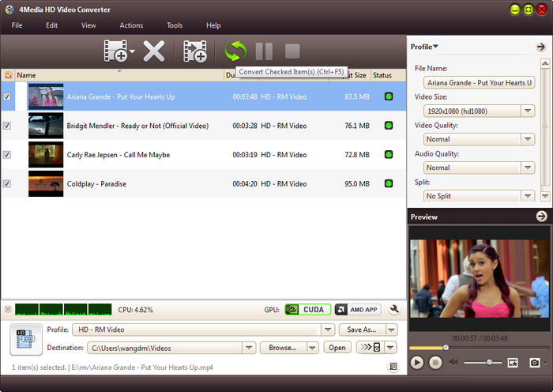The height and width of the screenshot is (392, 553).
Task: Click the Add Profile film icon in toolbar
Action: click(x=195, y=51)
